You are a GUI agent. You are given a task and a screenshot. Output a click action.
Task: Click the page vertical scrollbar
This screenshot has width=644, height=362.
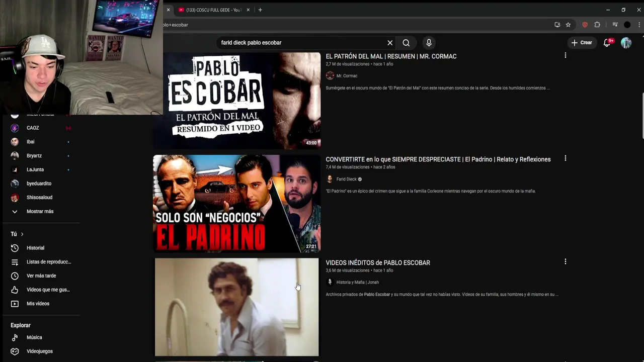642,116
